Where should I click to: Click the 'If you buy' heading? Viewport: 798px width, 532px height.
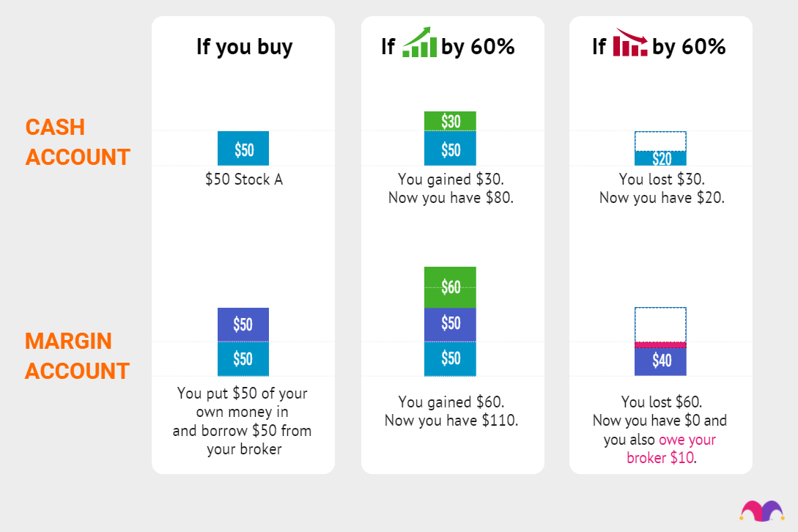[244, 48]
